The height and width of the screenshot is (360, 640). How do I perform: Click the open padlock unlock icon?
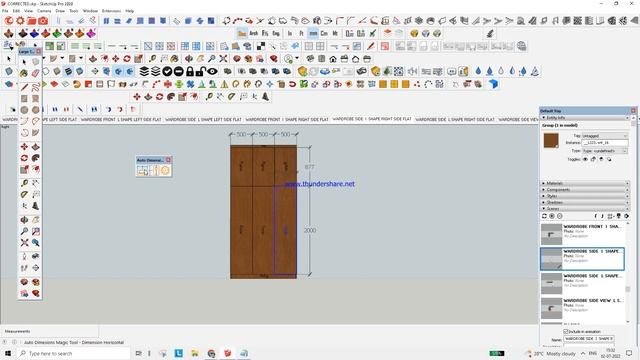pyautogui.click(x=200, y=71)
